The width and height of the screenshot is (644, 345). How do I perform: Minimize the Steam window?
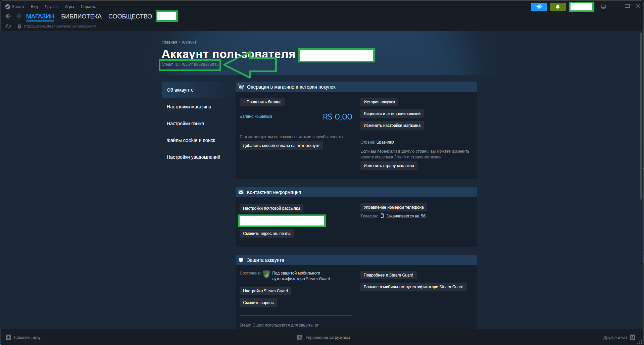616,6
